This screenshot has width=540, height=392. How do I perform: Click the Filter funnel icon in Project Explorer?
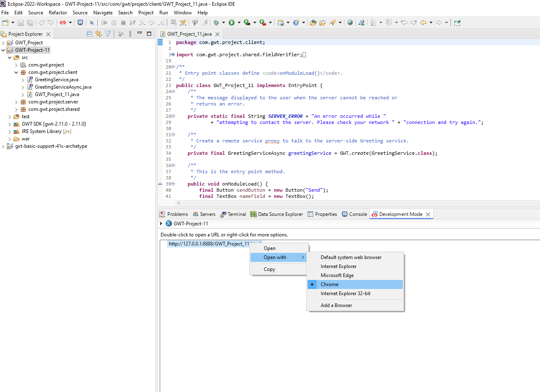[x=108, y=34]
